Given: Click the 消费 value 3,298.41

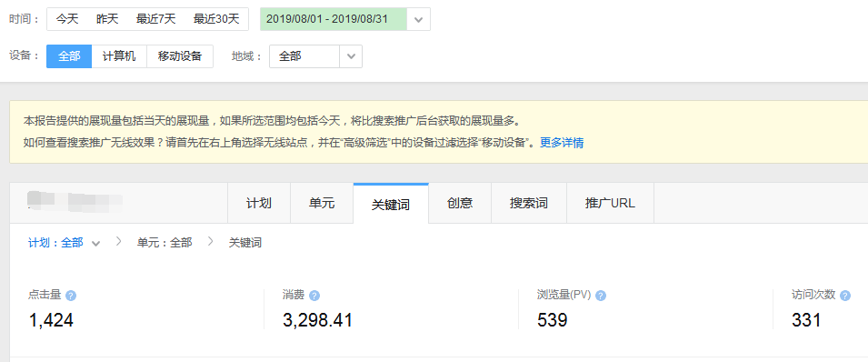Looking at the screenshot, I should 317,320.
